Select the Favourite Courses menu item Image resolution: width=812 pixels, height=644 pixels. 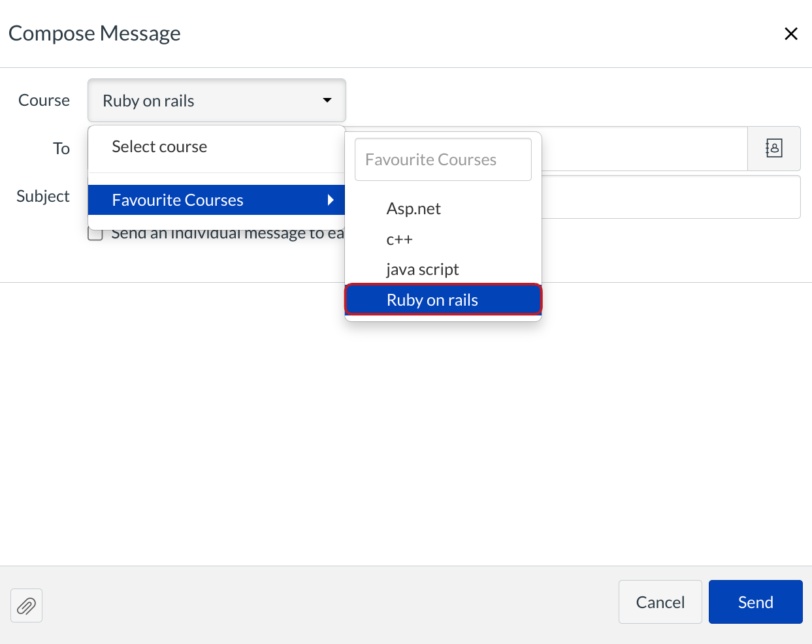[178, 200]
